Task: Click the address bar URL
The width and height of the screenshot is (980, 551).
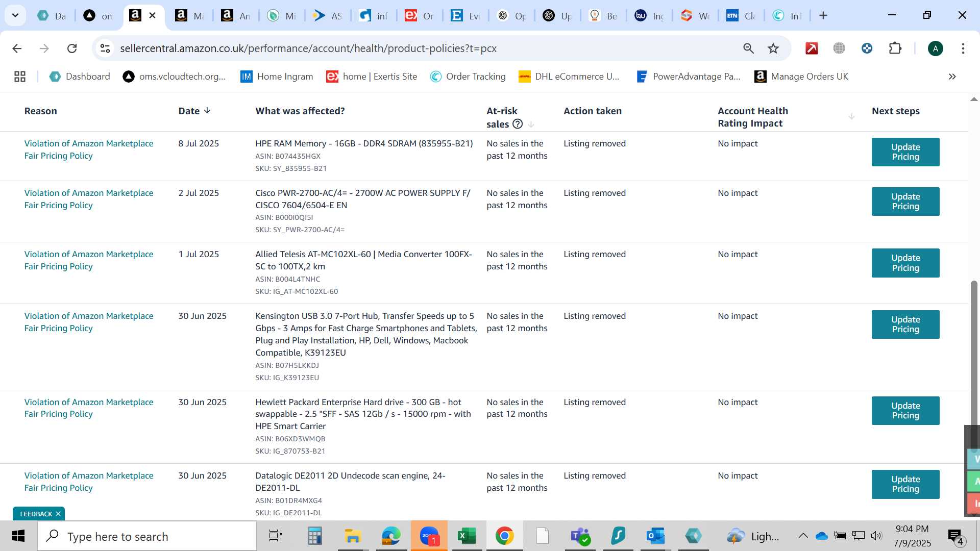Action: 308,48
